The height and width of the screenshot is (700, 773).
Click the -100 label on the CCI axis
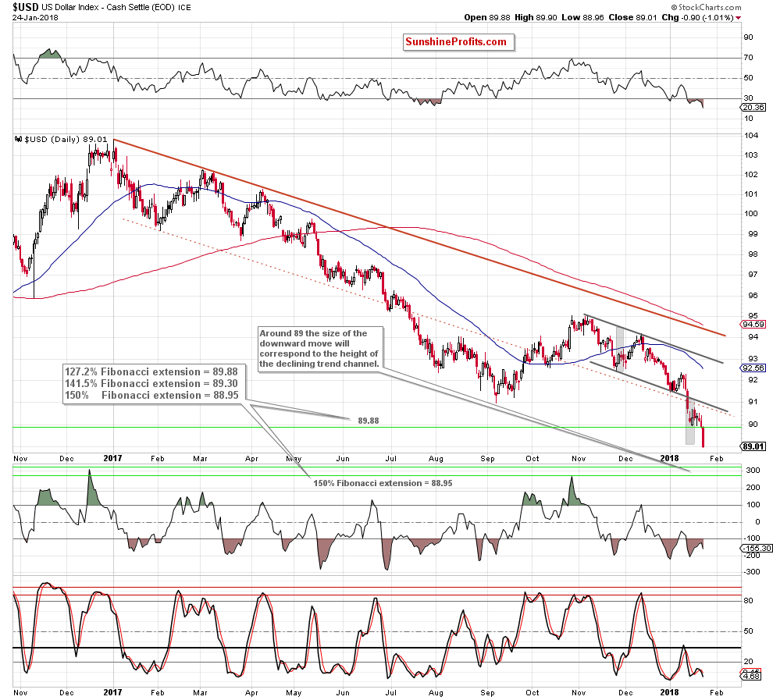[751, 538]
